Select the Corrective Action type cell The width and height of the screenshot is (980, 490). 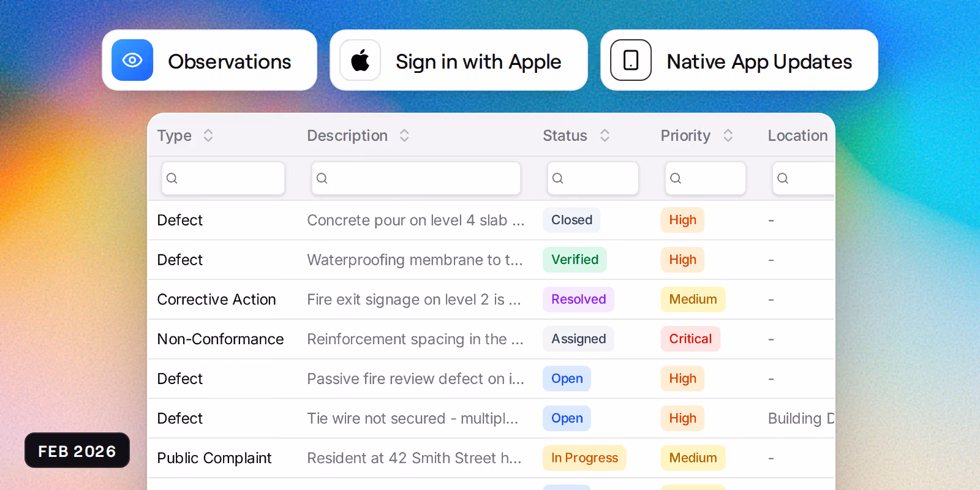click(216, 300)
